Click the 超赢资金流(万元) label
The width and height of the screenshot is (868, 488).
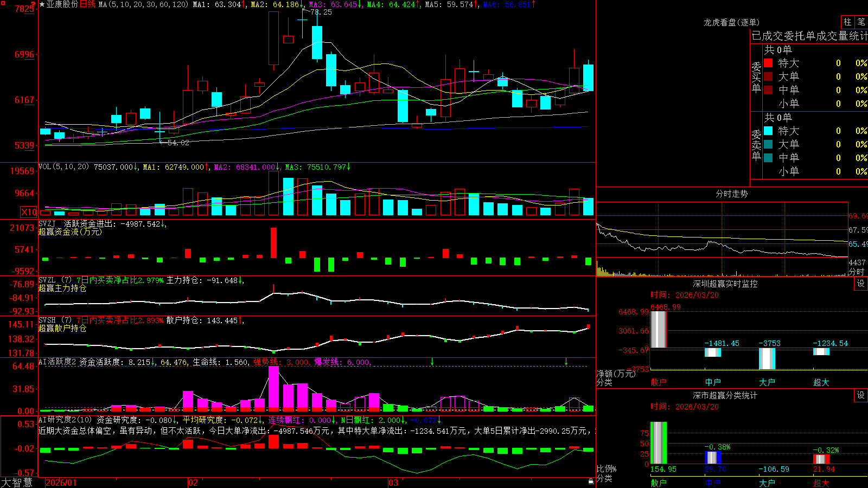point(70,232)
